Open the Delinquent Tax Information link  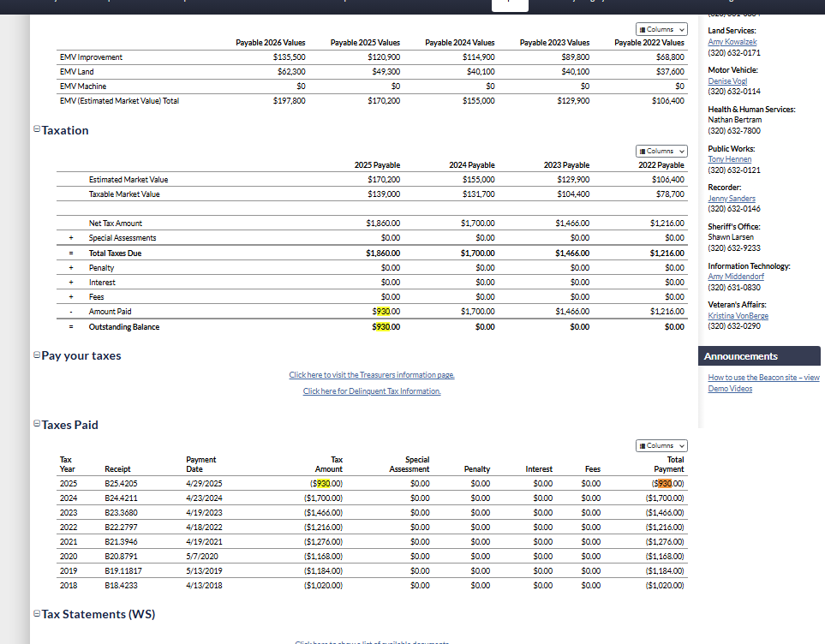372,391
